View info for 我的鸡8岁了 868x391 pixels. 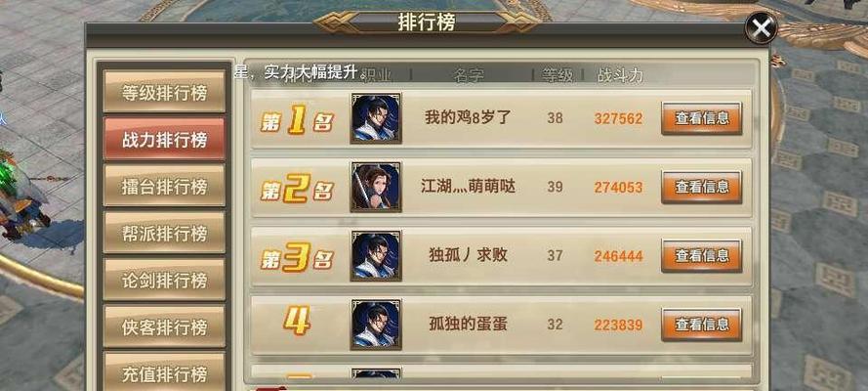tap(701, 118)
